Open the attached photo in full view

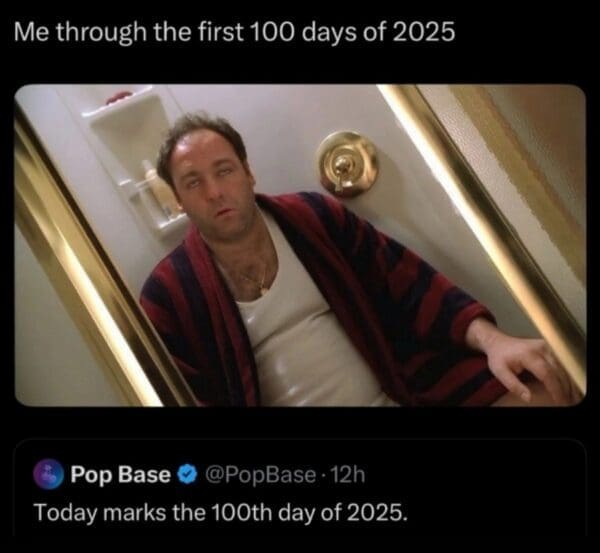pos(300,245)
